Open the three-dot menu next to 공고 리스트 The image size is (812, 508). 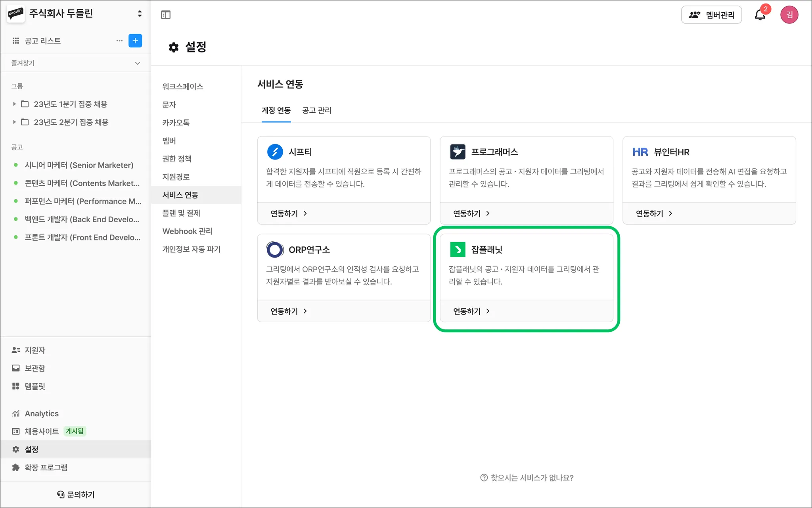pos(119,40)
